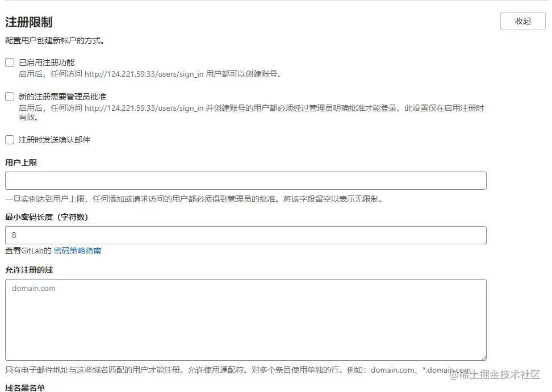Open the 密码策略指南 link
This screenshot has height=392, width=552.
click(x=77, y=251)
